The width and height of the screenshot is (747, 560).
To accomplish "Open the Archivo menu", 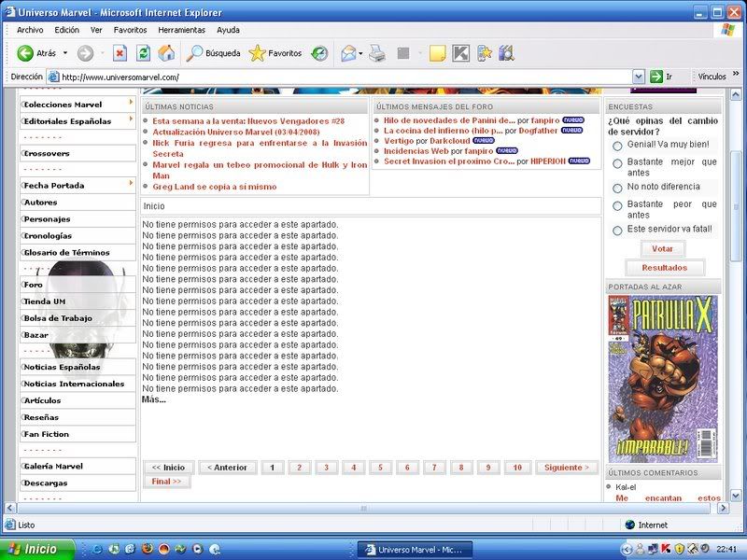I will [x=30, y=30].
